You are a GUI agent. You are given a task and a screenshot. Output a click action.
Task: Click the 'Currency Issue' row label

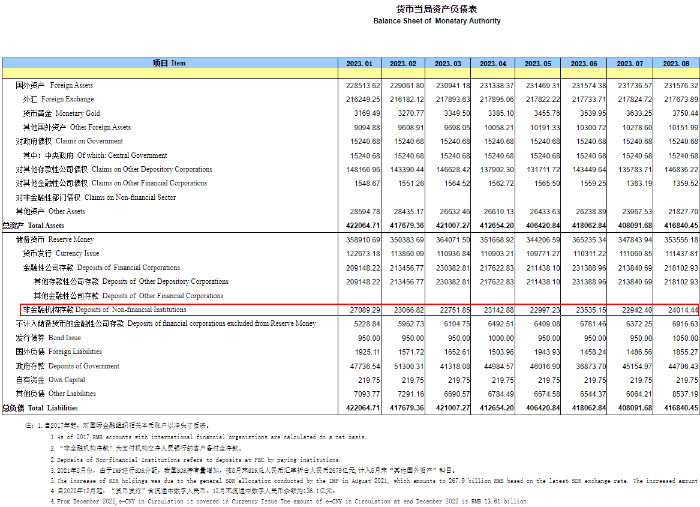tap(77, 254)
